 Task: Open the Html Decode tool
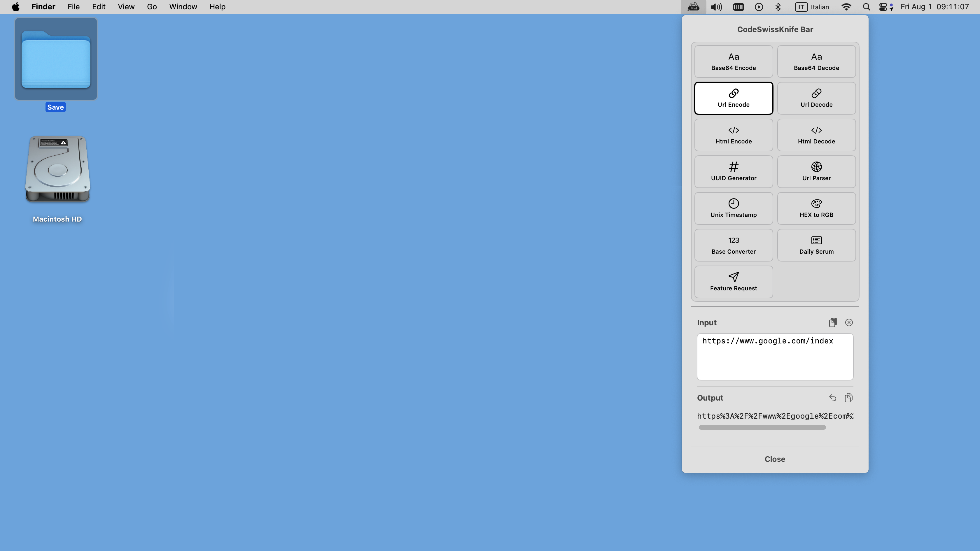tap(816, 135)
